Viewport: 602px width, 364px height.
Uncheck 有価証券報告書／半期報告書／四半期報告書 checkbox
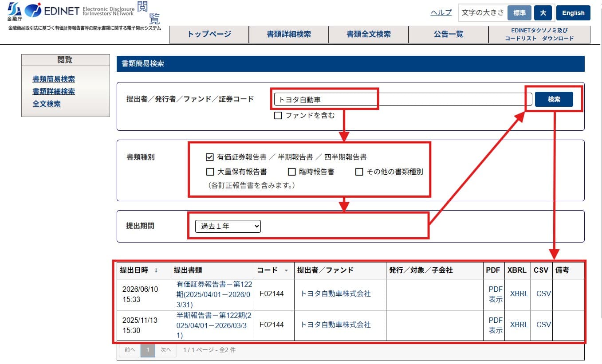(x=210, y=157)
